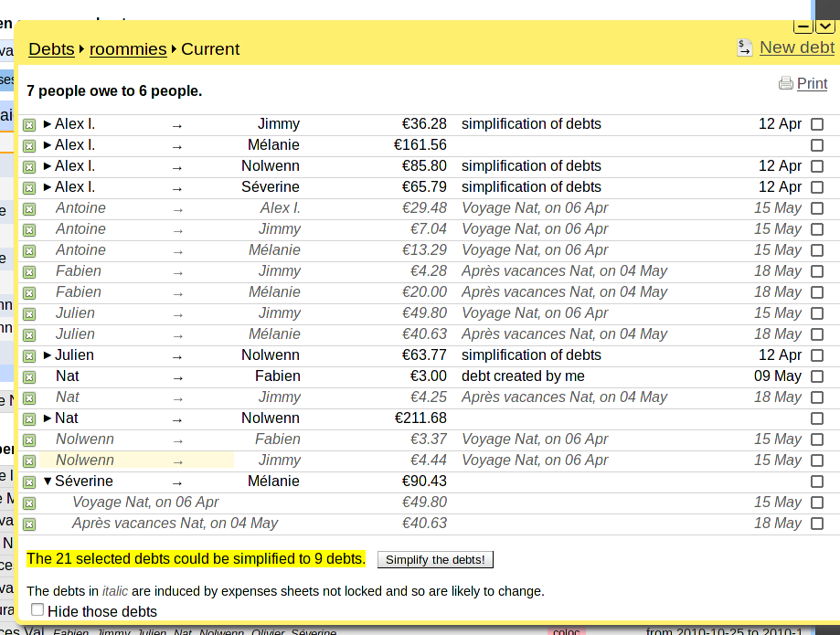Select the Nolwenn name in the Jimmy €4.44 row
This screenshot has height=635, width=840.
coord(85,460)
